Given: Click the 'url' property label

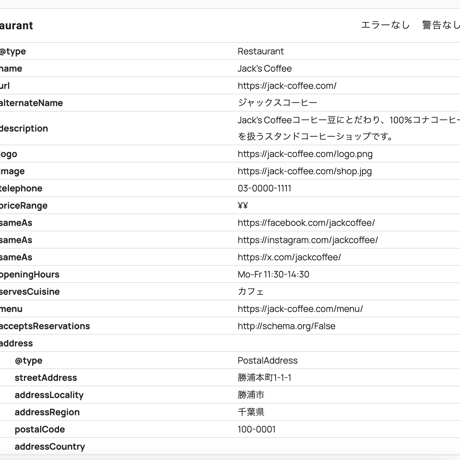Looking at the screenshot, I should (x=5, y=86).
